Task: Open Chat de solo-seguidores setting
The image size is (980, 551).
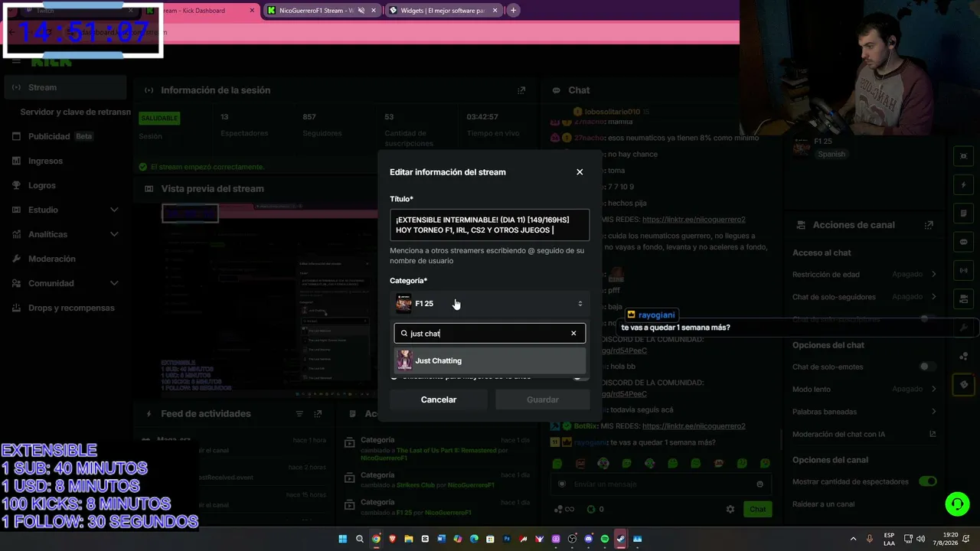Action: pyautogui.click(x=864, y=296)
